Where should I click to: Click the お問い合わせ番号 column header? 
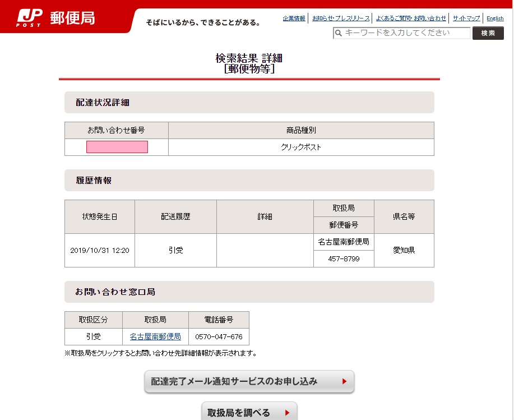pos(117,130)
